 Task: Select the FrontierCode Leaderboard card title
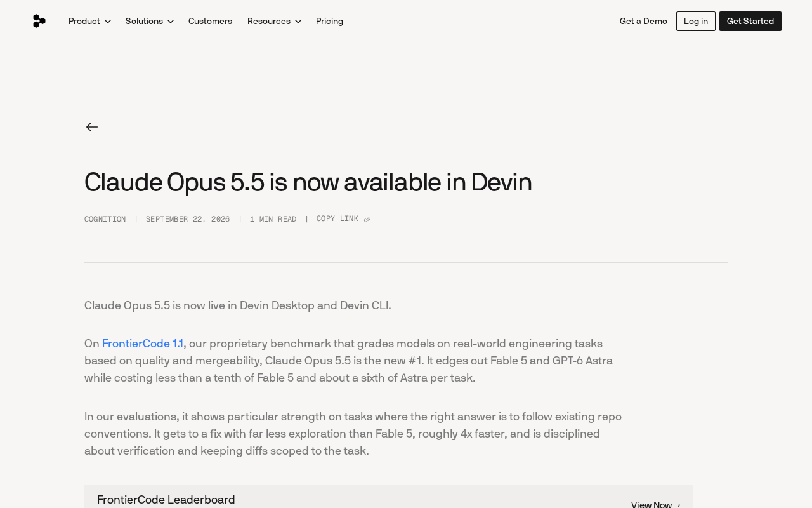[x=166, y=500]
